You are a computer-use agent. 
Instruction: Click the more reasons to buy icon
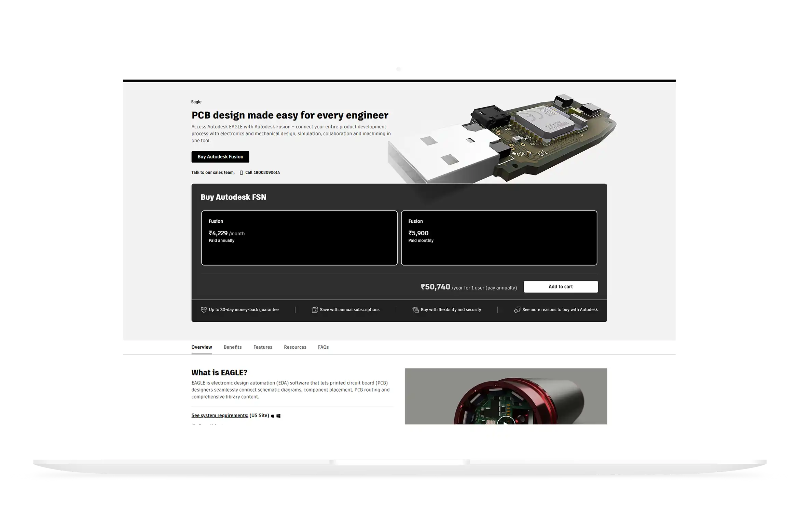pos(517,310)
